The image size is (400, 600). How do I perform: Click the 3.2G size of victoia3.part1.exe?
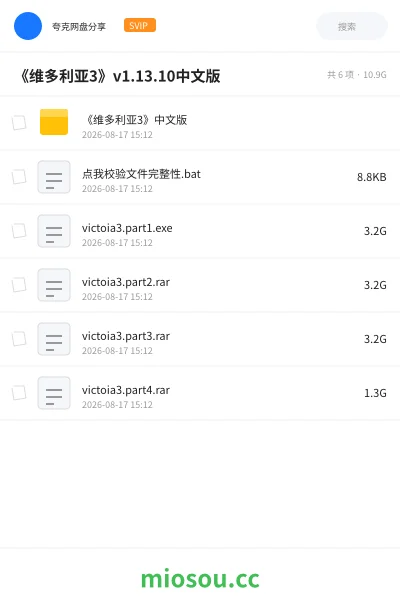click(375, 231)
